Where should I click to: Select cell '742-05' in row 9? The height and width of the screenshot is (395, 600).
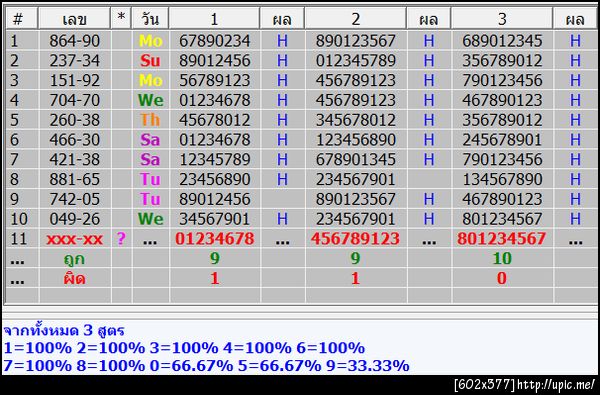(75, 199)
